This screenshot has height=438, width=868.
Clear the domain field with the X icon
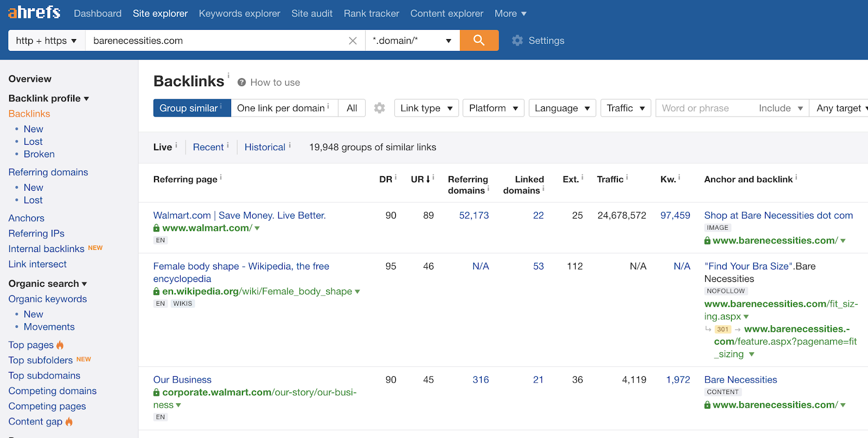353,41
